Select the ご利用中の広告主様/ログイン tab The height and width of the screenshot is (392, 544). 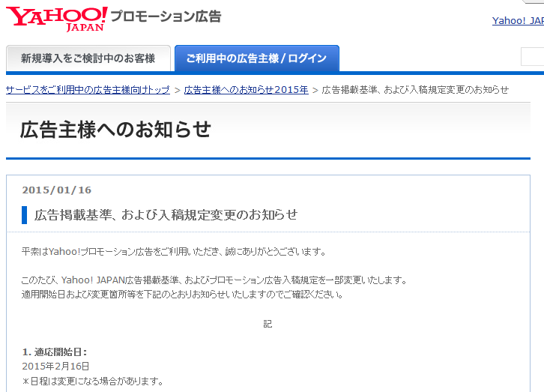tap(256, 58)
